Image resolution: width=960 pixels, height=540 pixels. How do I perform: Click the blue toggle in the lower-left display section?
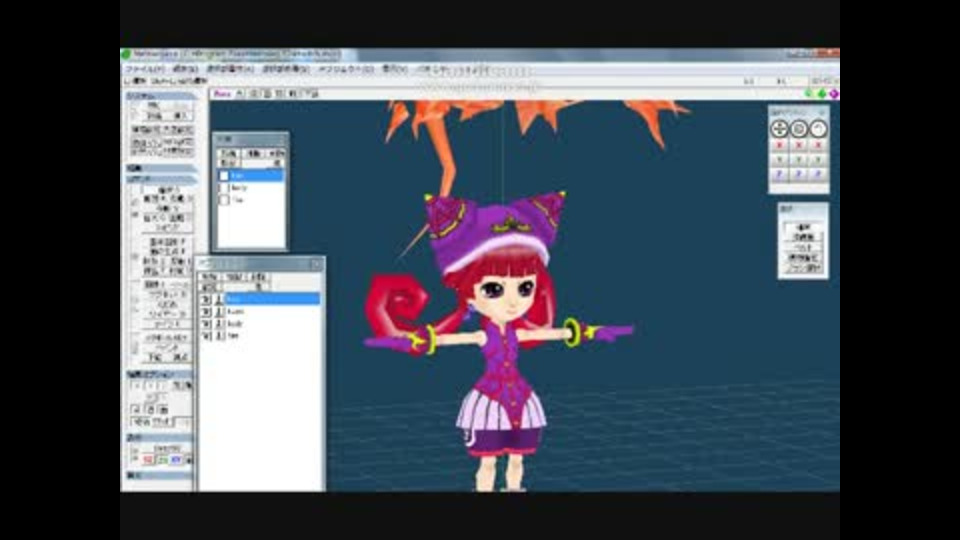(176, 459)
